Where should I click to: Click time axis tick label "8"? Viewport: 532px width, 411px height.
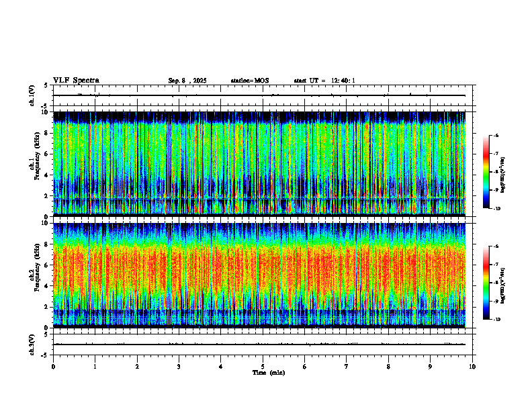coord(388,367)
